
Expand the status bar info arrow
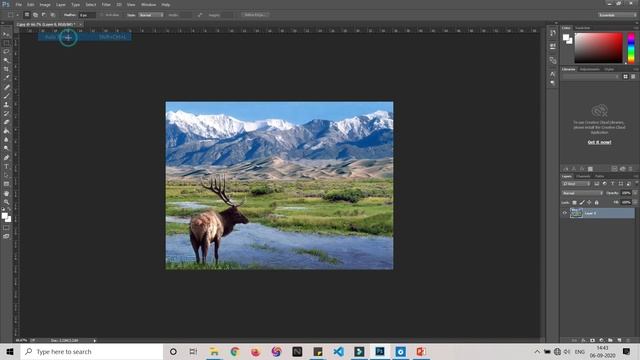pos(95,340)
